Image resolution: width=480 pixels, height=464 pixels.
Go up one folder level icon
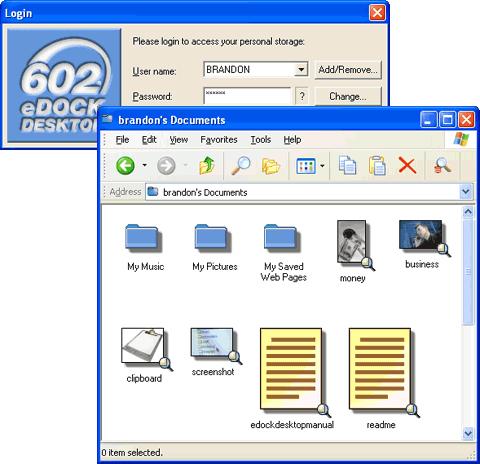207,165
